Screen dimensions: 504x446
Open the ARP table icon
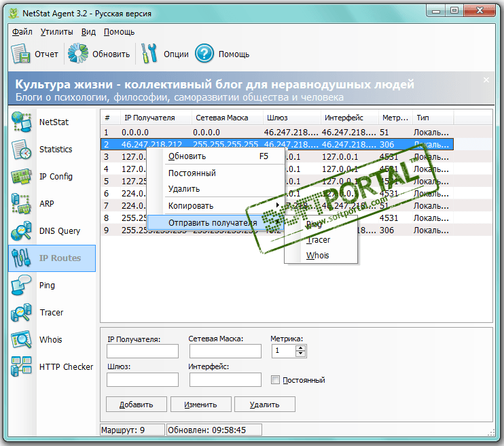(22, 204)
